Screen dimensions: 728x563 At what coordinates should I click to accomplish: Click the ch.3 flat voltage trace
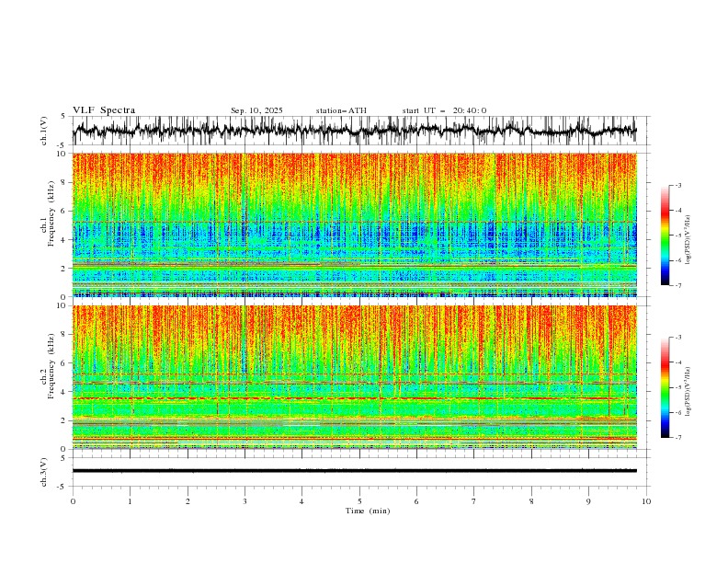[x=354, y=471]
